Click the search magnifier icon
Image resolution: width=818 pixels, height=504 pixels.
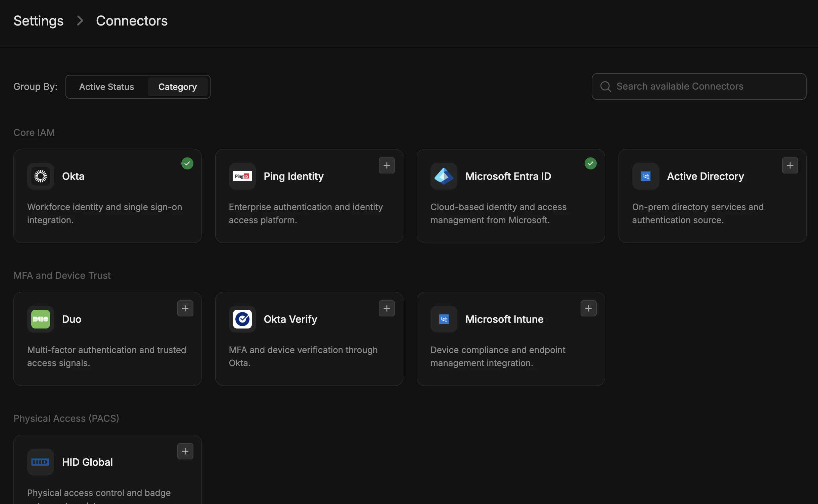tap(605, 87)
